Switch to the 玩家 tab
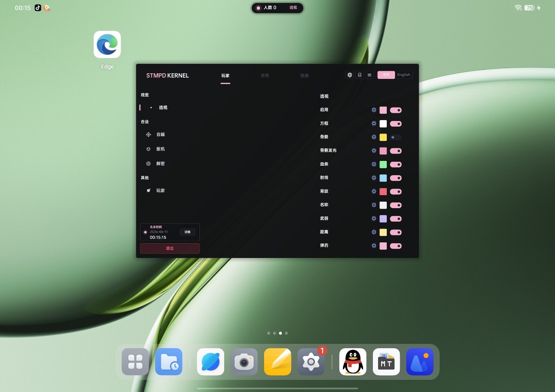This screenshot has height=392, width=555. click(x=225, y=76)
